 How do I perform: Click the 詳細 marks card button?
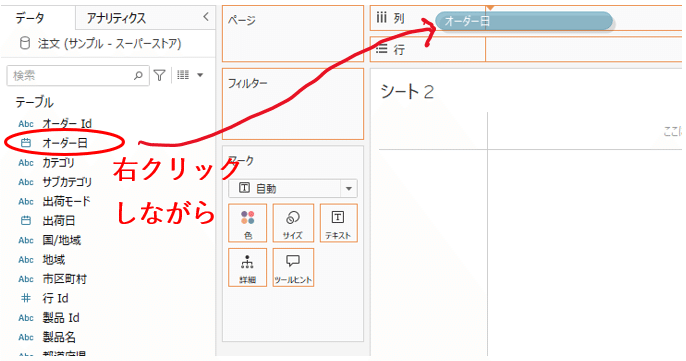click(247, 267)
